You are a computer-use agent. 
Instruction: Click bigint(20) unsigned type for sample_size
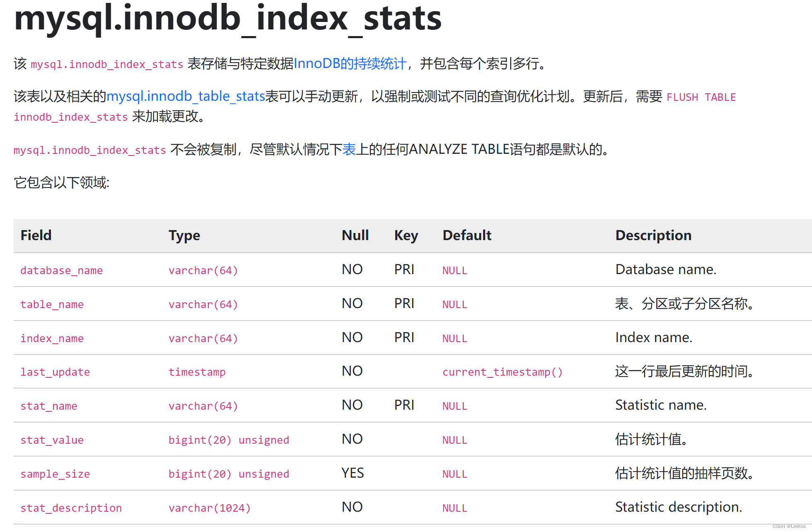tap(229, 474)
